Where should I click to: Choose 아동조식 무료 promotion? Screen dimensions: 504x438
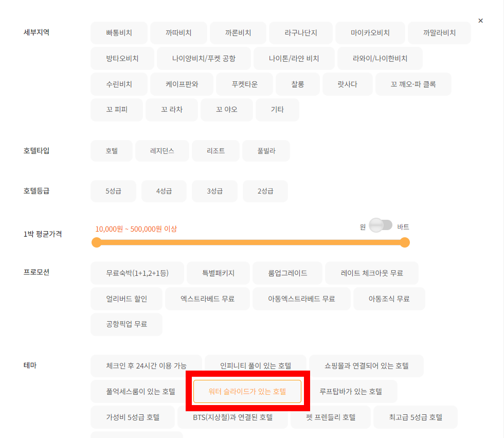389,299
